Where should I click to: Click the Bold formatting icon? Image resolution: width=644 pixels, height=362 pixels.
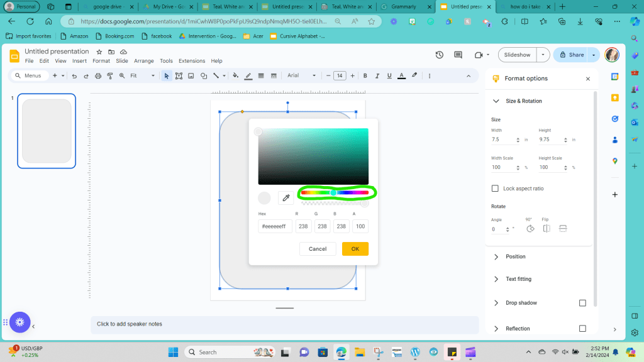tap(365, 75)
